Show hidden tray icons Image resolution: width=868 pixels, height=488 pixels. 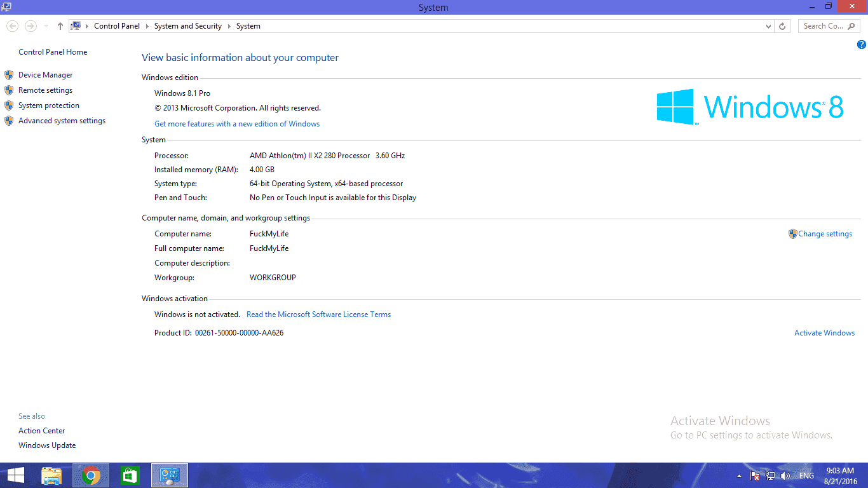tap(739, 476)
